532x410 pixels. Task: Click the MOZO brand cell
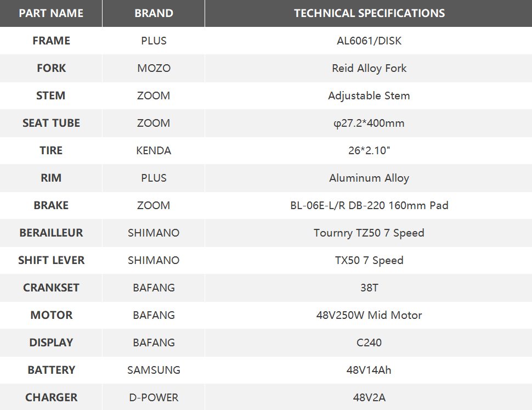point(154,68)
